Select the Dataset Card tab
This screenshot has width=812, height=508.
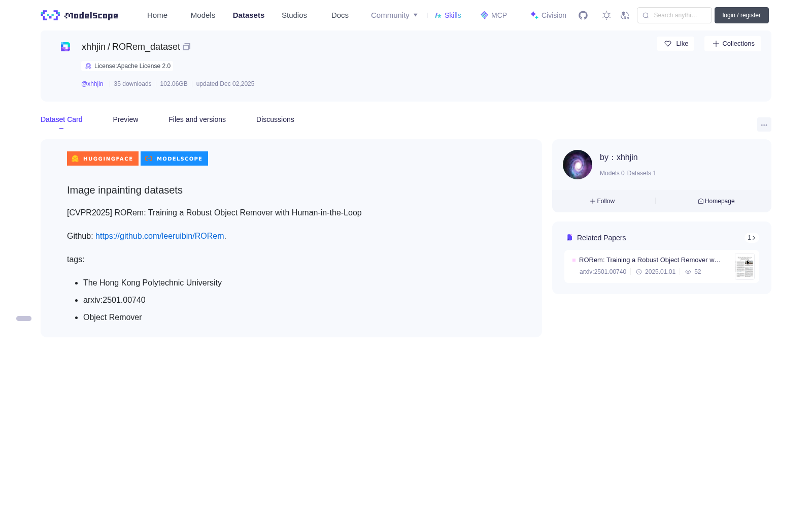pos(61,119)
